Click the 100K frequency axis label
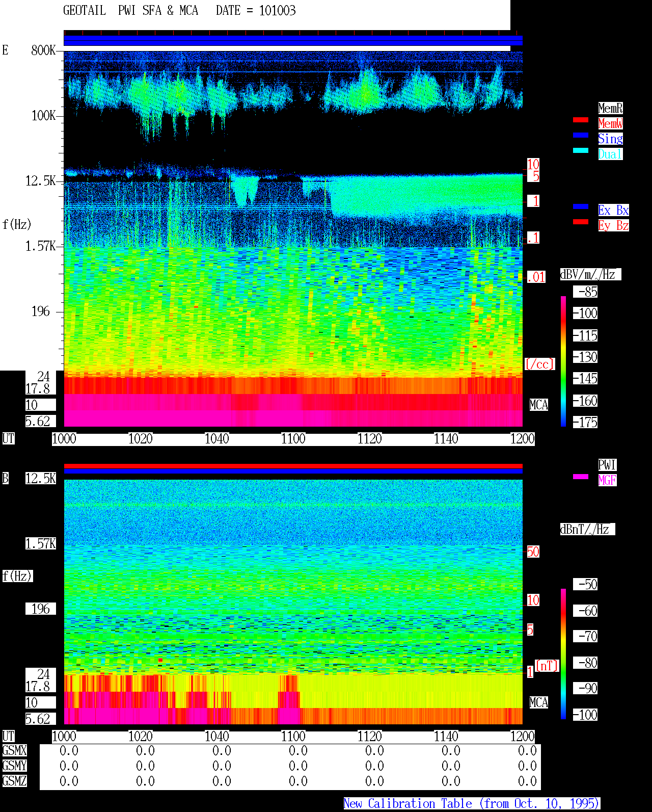Viewport: 652px width, 812px height. tap(43, 115)
